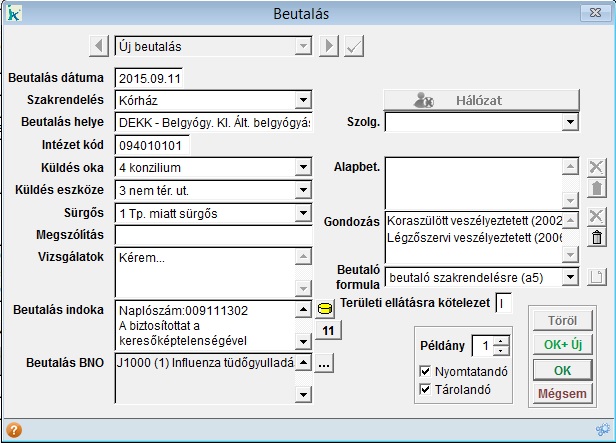This screenshot has width=616, height=443.
Task: Open BNO code browser with ... button
Action: tap(324, 363)
